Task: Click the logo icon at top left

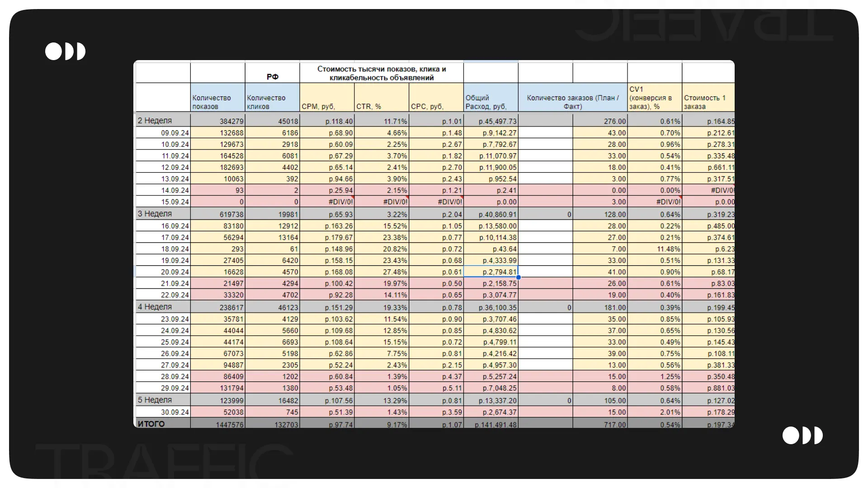Action: [65, 52]
